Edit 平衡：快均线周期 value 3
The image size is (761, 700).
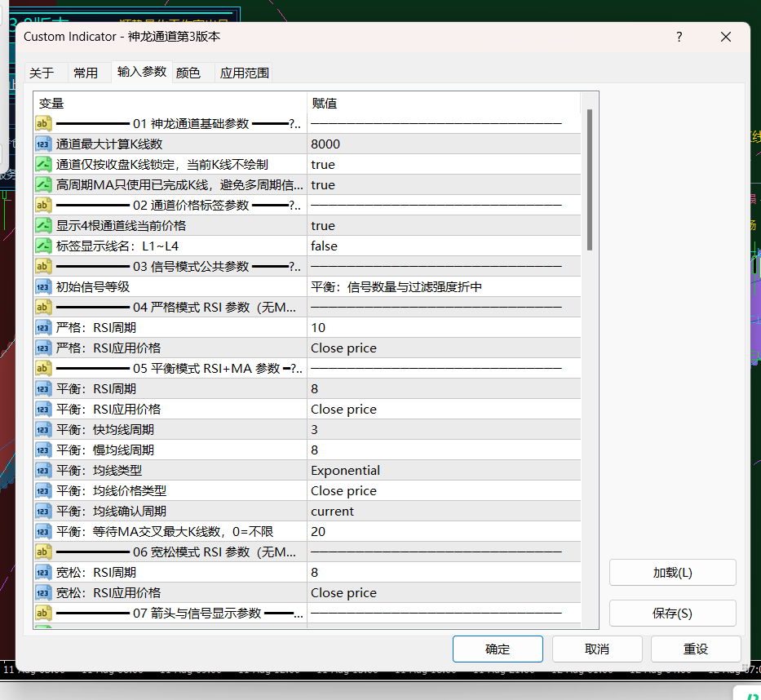[444, 430]
